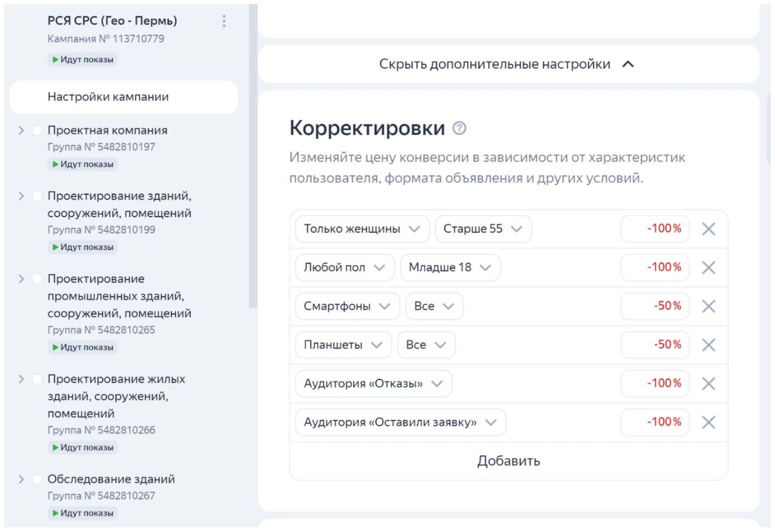
Task: Open the Смартфоны device type dropdown
Action: click(x=348, y=306)
